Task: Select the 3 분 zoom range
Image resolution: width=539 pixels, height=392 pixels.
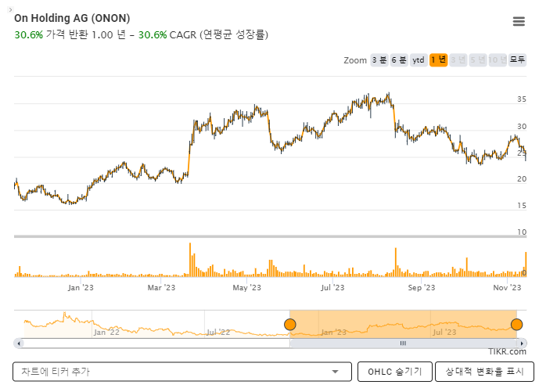Action: [379, 60]
